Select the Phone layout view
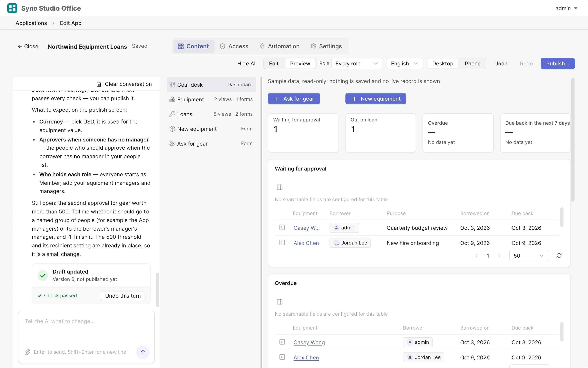588x368 pixels. [473, 64]
